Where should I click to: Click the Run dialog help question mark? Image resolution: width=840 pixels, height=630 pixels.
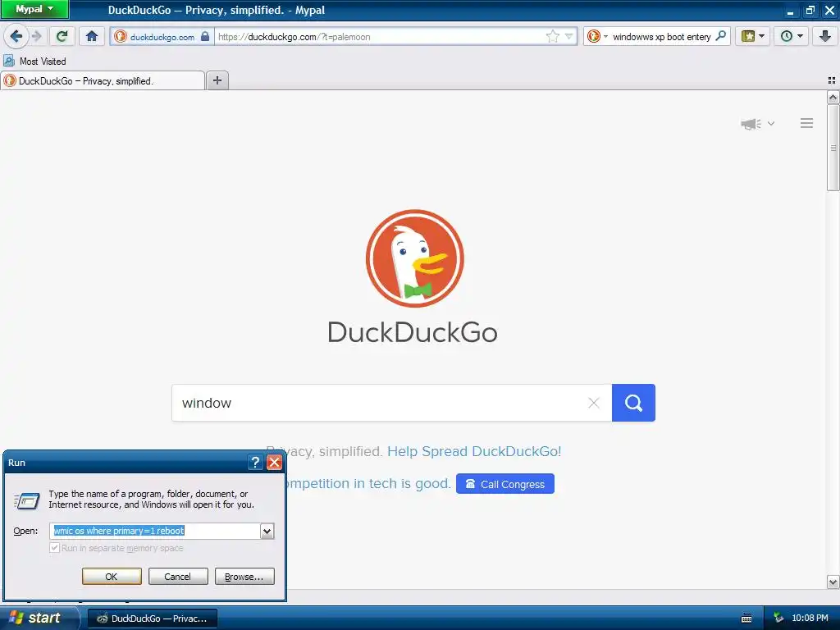[256, 463]
